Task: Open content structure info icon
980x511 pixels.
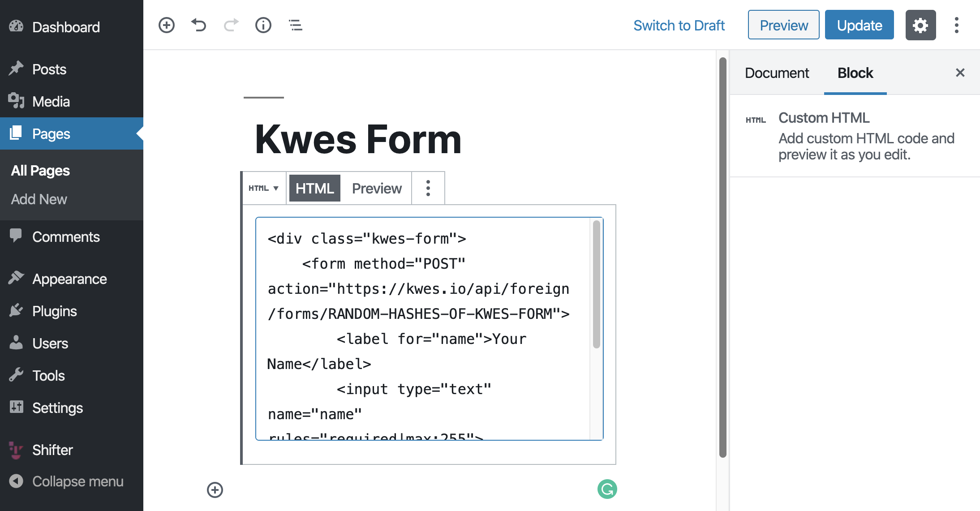Action: [x=263, y=25]
